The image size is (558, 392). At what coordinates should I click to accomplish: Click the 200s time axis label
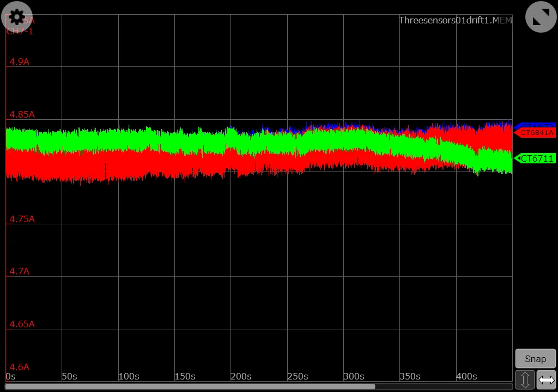240,376
